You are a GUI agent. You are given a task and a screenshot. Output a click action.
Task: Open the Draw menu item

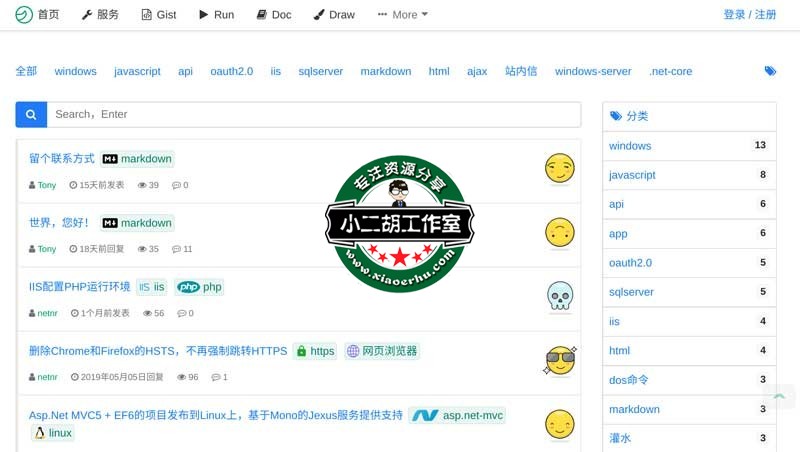[334, 15]
